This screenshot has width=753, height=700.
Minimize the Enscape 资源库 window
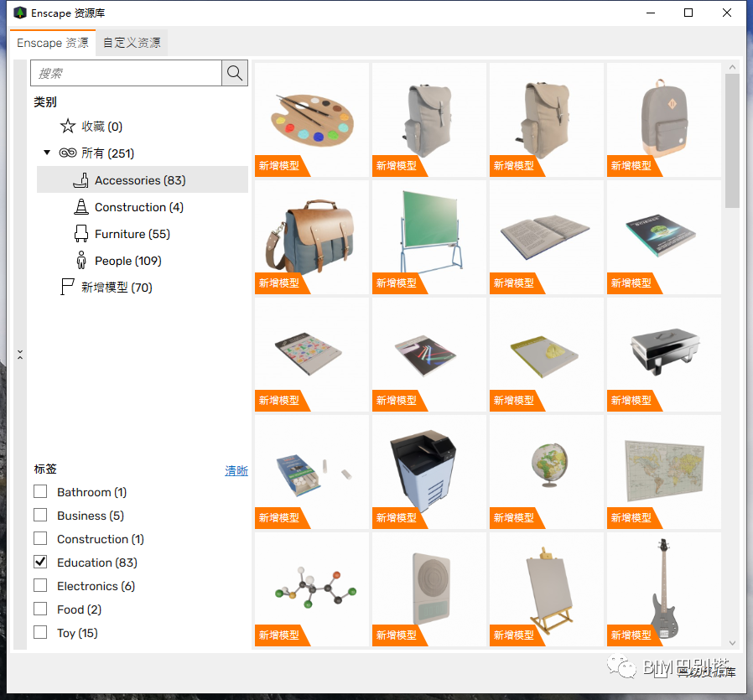click(651, 13)
